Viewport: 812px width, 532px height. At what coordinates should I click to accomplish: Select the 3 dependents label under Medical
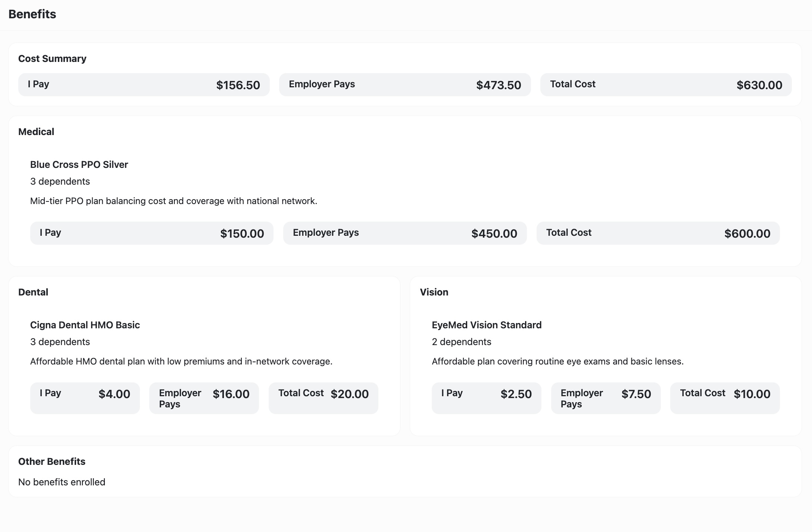click(x=60, y=181)
